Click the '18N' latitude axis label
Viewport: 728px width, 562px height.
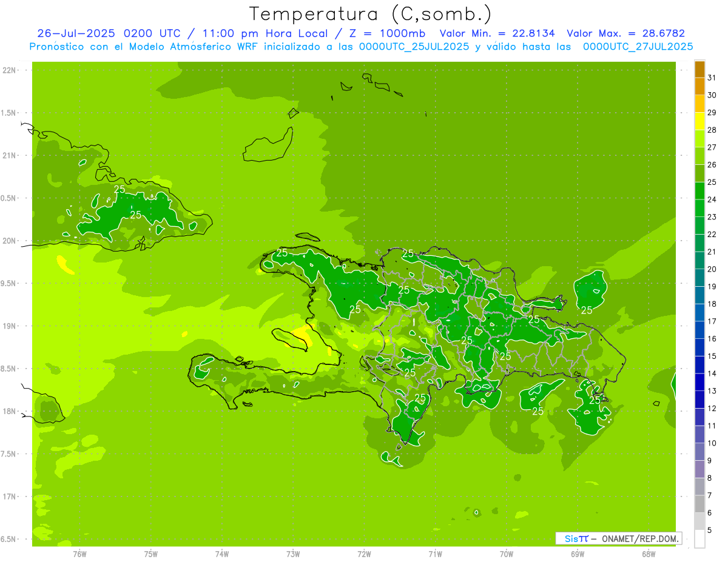click(x=10, y=411)
